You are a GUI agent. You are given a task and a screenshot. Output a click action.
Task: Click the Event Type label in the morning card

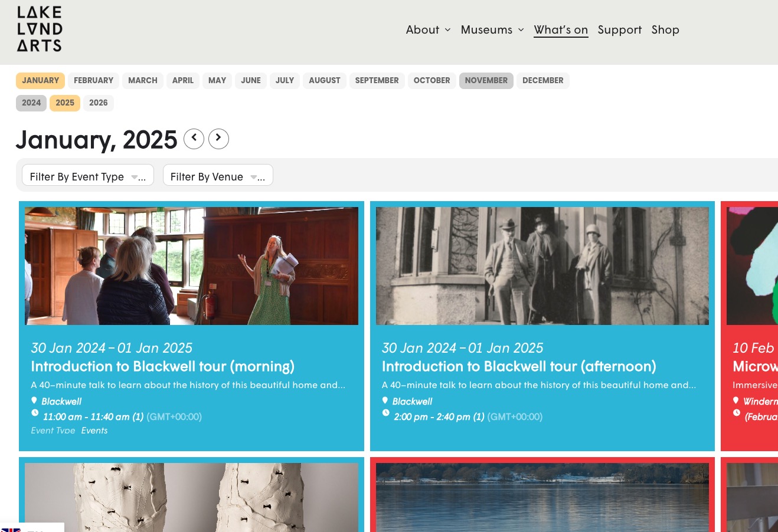[53, 431]
